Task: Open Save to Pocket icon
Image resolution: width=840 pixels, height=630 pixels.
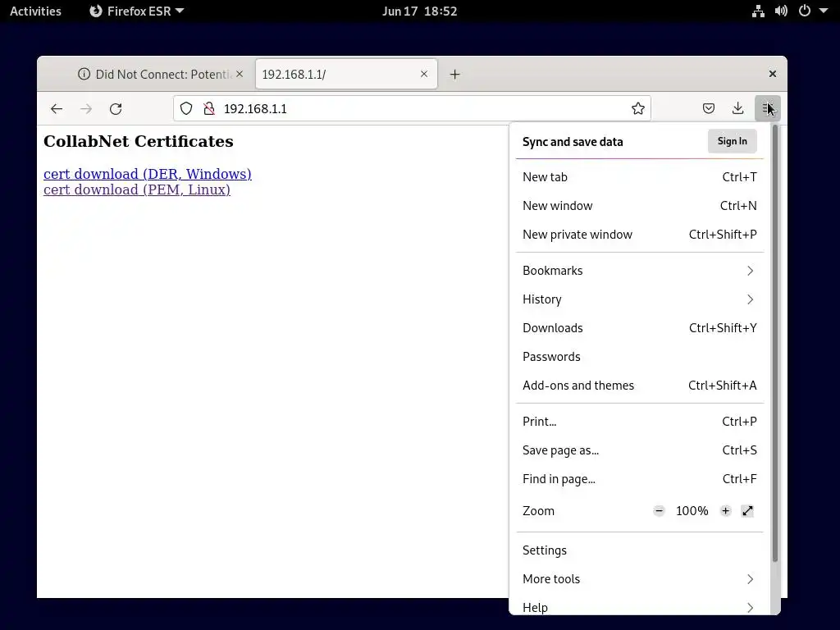Action: [708, 109]
